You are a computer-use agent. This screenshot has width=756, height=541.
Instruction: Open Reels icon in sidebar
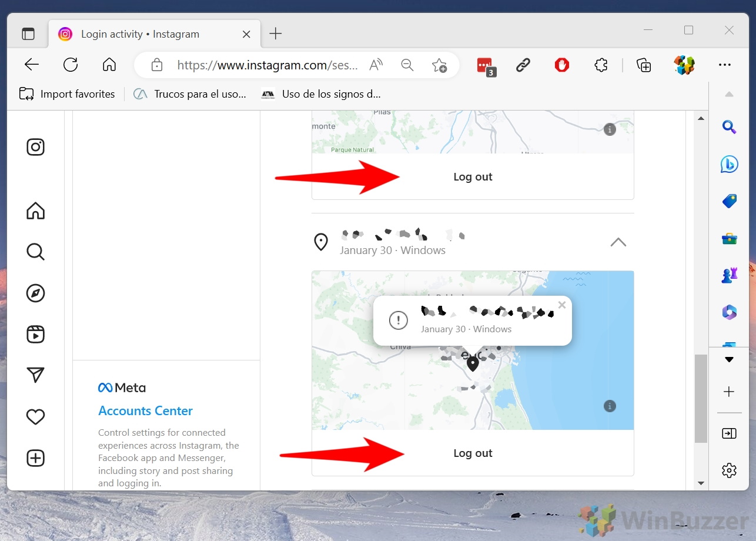pos(36,334)
